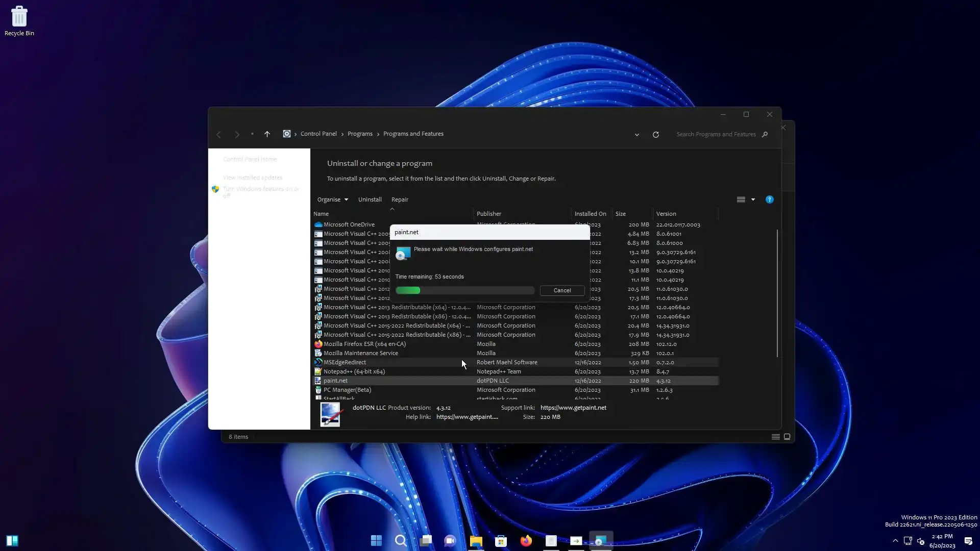Cancel the paint.net configuration dialog
Screen dimensions: 980x551
[562, 290]
